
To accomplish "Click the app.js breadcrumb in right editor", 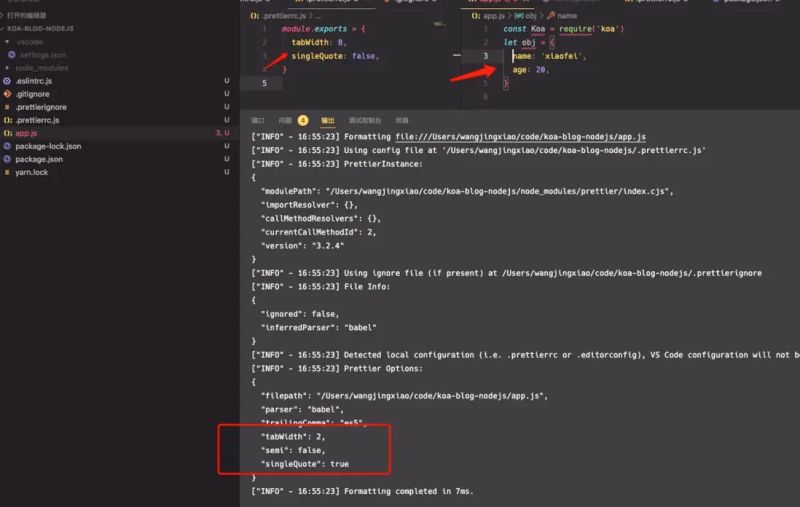I will [493, 16].
